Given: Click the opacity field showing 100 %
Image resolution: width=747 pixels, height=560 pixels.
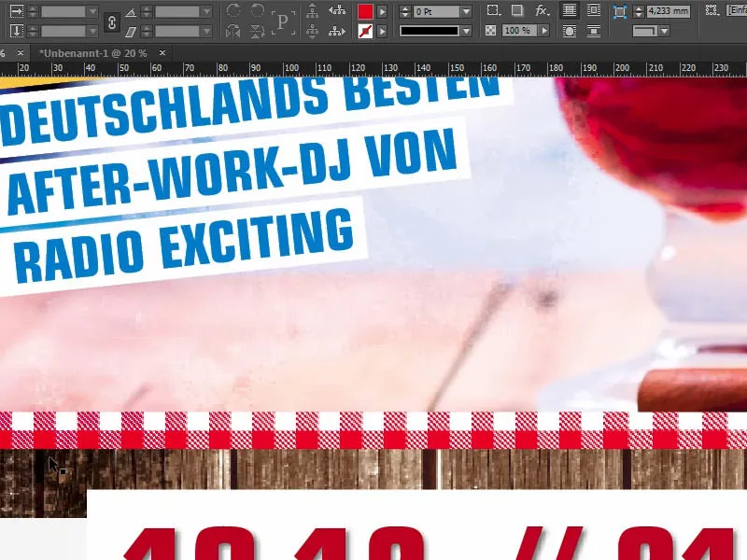Looking at the screenshot, I should pos(519,31).
